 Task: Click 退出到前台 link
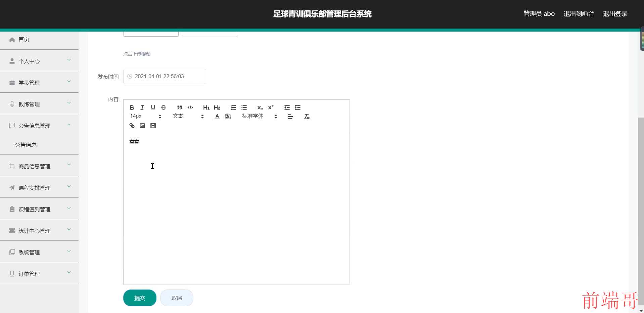point(579,14)
